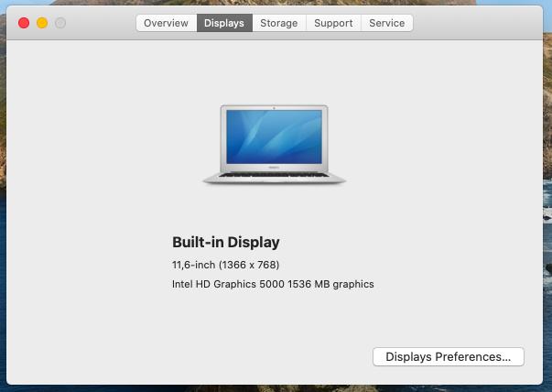Select the Built-in Display heading
Viewport: 552px width, 392px height.
point(226,243)
